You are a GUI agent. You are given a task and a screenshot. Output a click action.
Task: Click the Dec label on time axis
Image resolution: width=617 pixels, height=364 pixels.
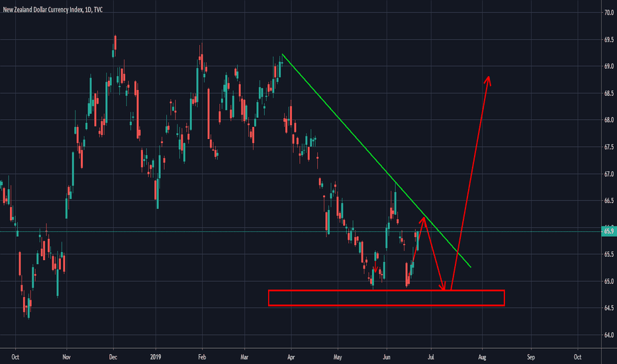pyautogui.click(x=113, y=357)
